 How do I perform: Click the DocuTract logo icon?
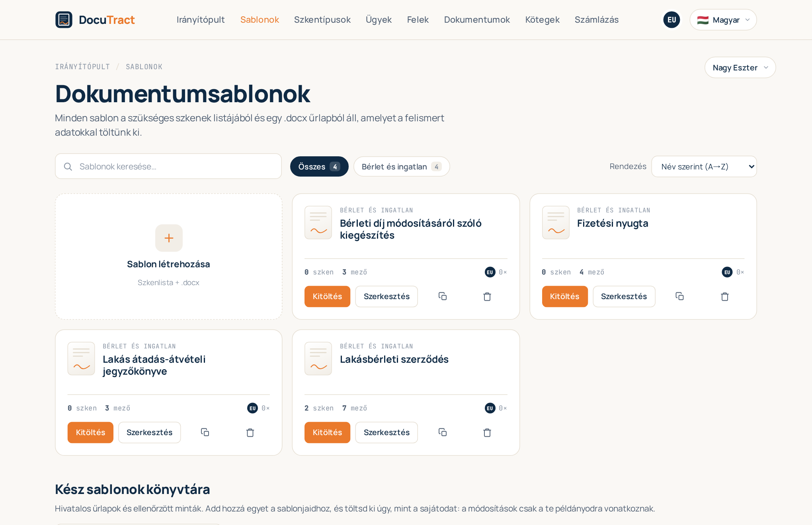pos(64,19)
